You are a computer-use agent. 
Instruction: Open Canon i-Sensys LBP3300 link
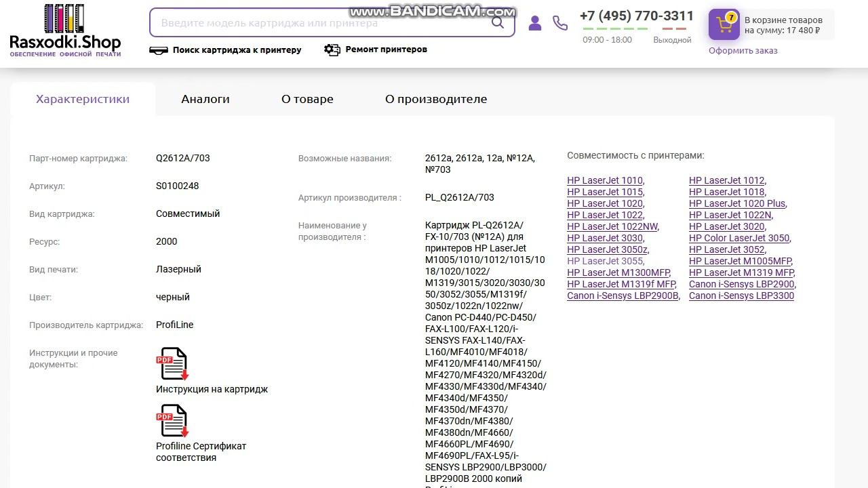(741, 296)
